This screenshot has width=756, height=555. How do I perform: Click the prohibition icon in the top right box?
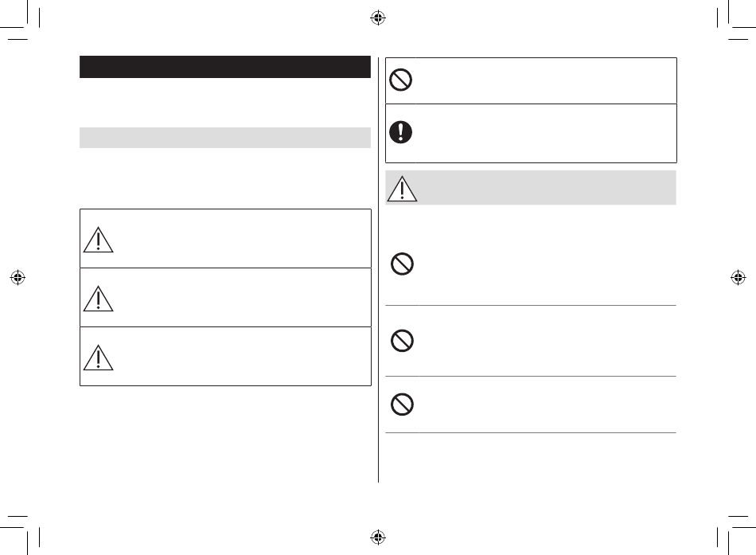pos(400,80)
